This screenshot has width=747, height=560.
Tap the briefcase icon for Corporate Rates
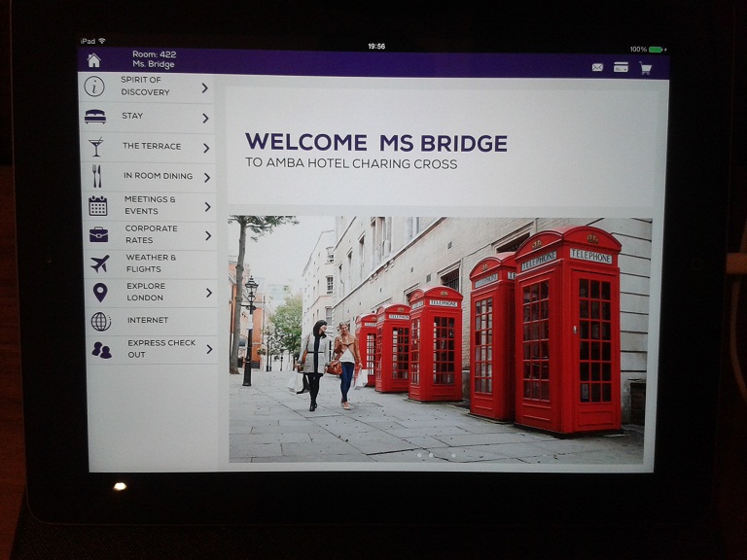(98, 234)
